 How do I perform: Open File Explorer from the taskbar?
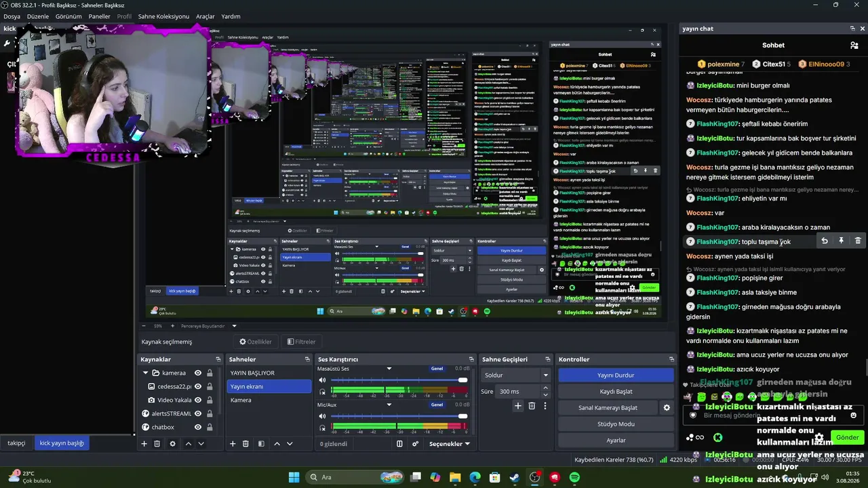[455, 477]
